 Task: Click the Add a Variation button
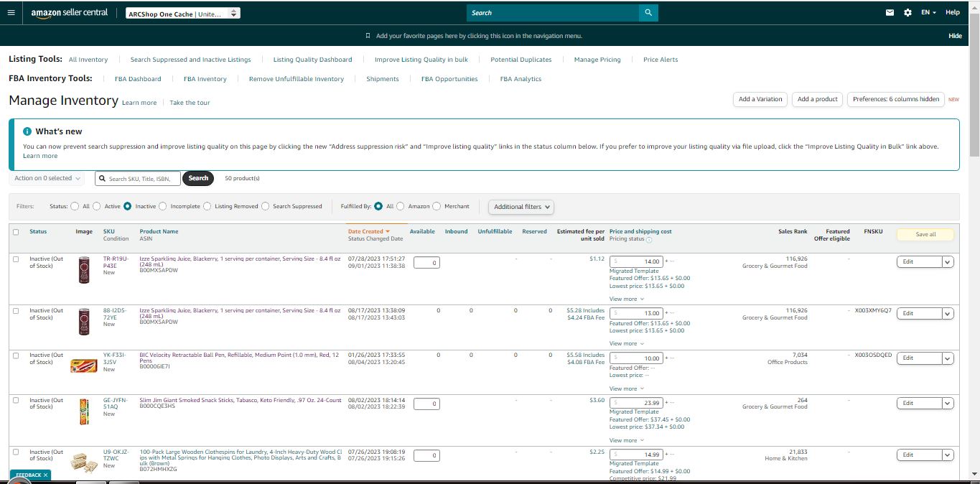(x=760, y=99)
